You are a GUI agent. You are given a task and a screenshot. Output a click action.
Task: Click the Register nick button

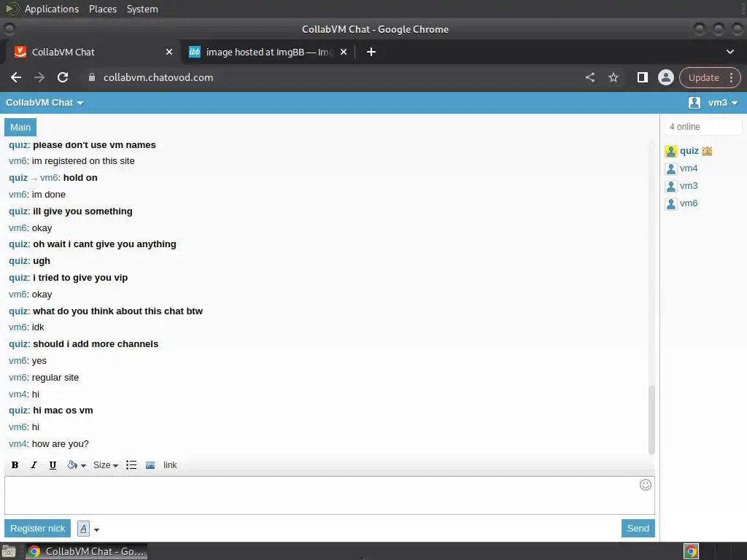[38, 528]
